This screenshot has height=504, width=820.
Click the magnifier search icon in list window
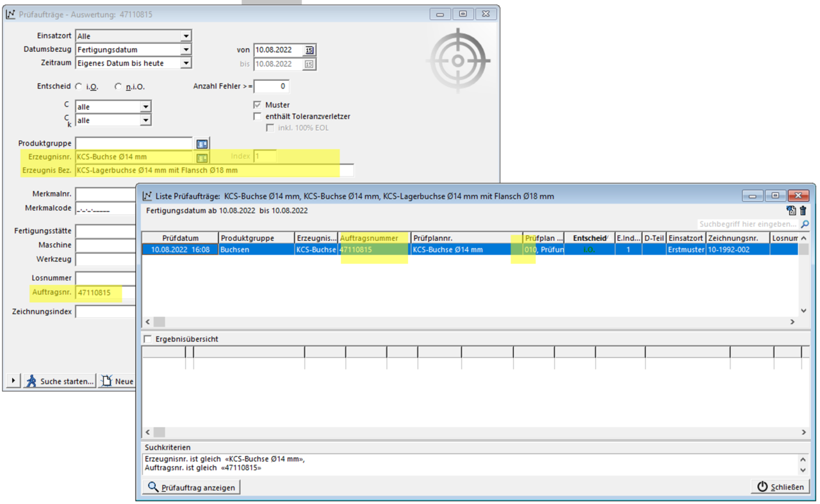pyautogui.click(x=805, y=224)
